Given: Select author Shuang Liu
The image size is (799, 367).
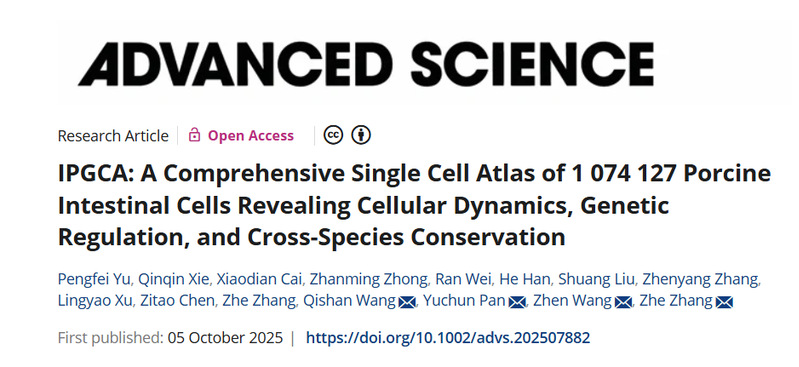Looking at the screenshot, I should click(596, 280).
